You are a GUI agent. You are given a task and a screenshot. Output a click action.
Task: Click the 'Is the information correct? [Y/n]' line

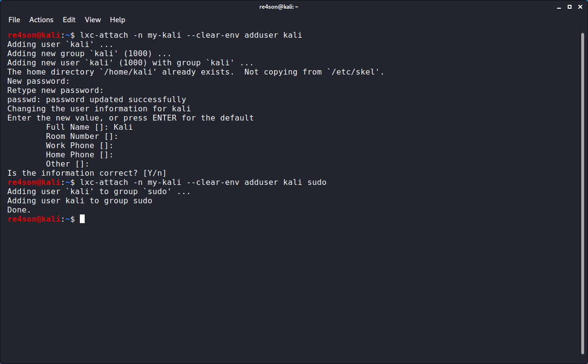point(87,173)
